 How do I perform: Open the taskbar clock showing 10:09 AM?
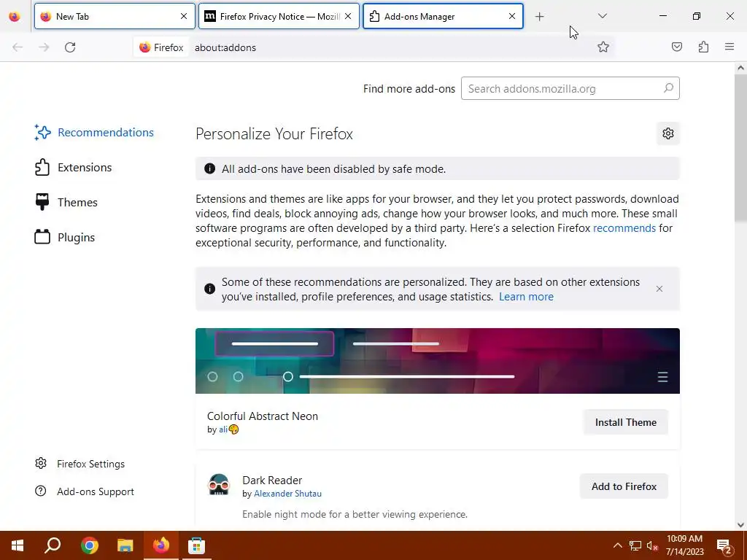pyautogui.click(x=684, y=545)
